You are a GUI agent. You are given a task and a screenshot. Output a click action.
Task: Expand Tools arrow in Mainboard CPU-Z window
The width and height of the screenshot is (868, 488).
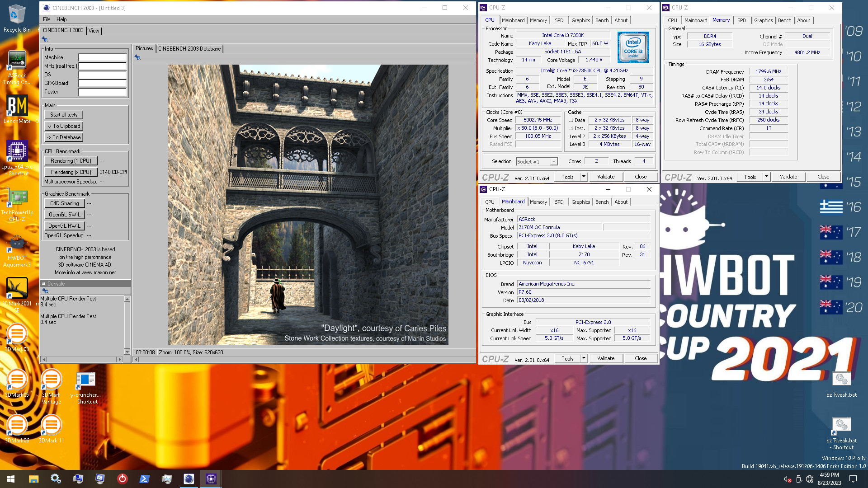click(x=584, y=358)
